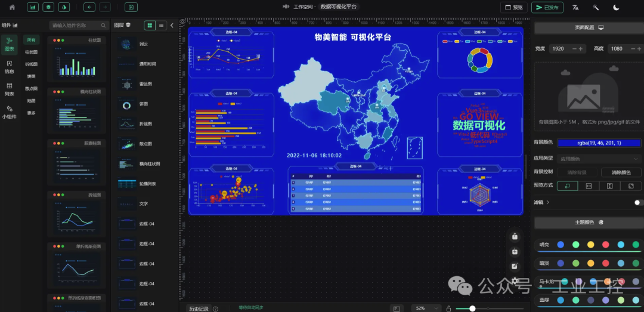Click the 预览 preview button
644x312 pixels.
point(514,7)
